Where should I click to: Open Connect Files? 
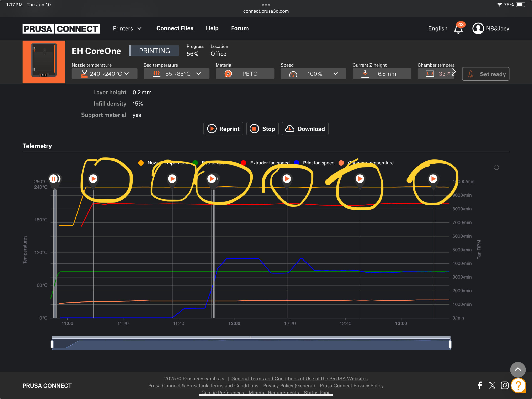coord(175,28)
